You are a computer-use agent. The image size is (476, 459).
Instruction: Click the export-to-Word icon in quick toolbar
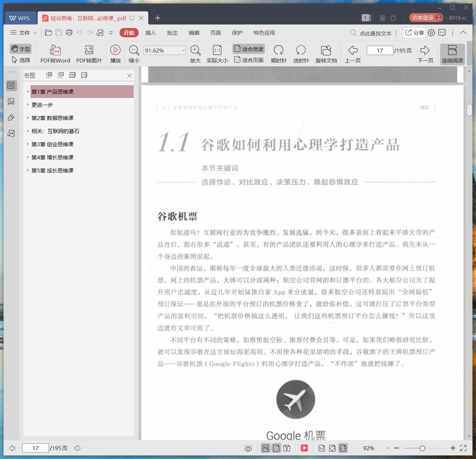100,33
